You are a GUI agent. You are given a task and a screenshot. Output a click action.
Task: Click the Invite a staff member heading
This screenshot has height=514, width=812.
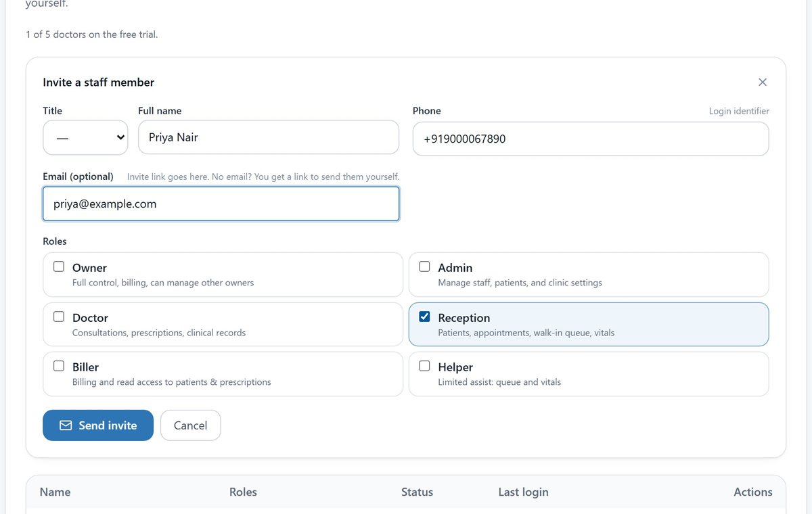coord(99,83)
